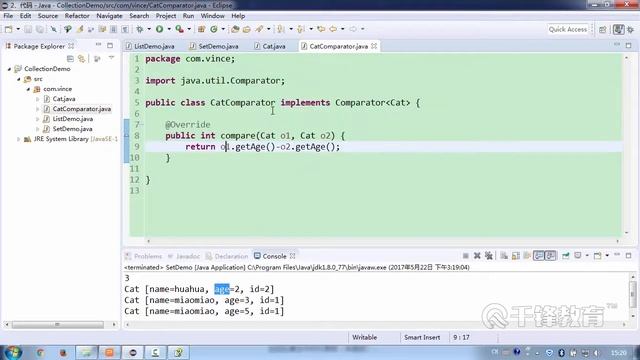Click the Pin Console green icon

(x=566, y=256)
